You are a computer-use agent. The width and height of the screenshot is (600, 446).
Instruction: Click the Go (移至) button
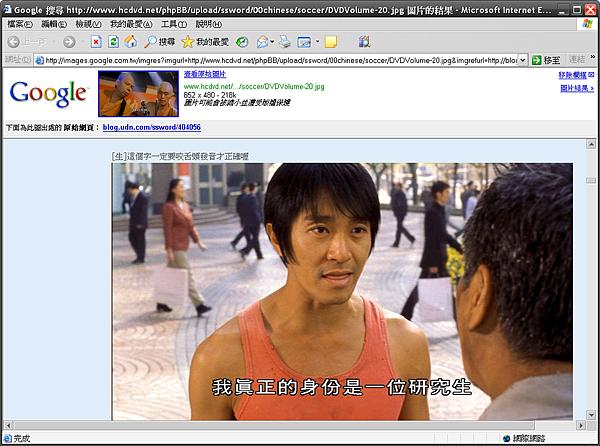(x=546, y=60)
